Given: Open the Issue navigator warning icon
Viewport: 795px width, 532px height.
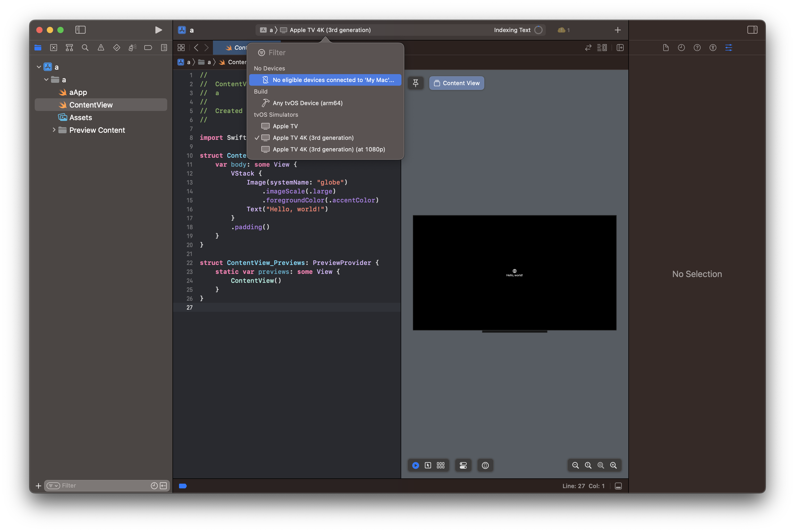Looking at the screenshot, I should coord(101,48).
